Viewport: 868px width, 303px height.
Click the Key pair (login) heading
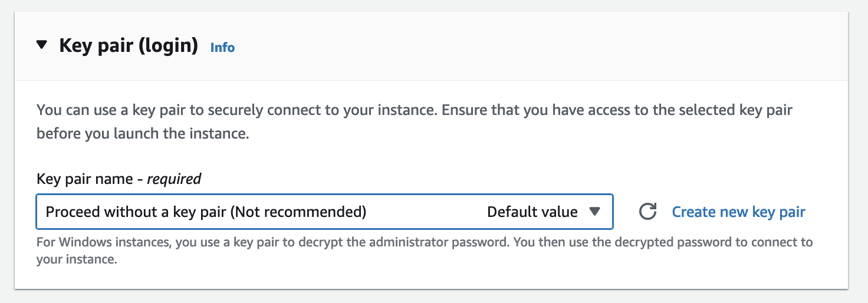pos(129,46)
